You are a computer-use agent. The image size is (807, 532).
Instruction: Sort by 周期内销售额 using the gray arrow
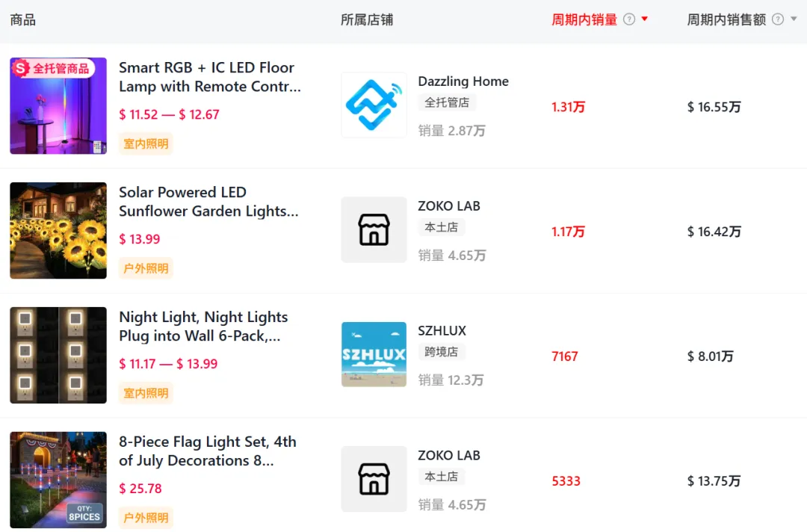click(x=794, y=19)
